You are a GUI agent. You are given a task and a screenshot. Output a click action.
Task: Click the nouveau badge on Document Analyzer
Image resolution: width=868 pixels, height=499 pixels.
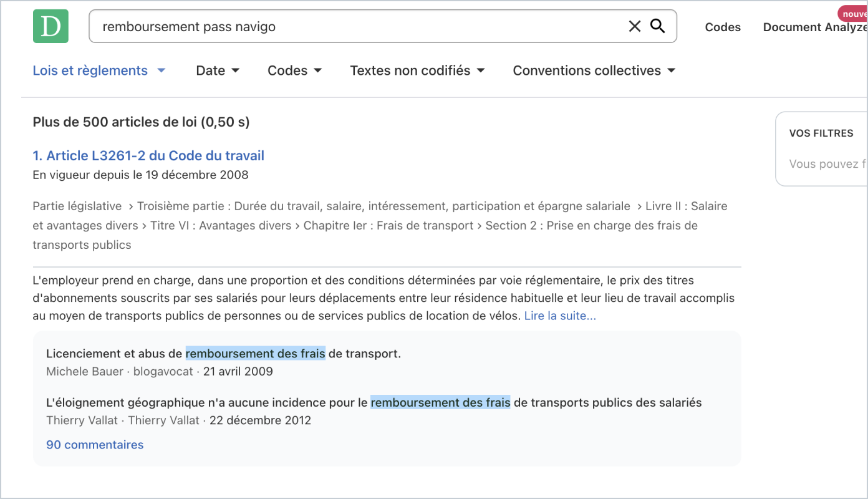852,14
